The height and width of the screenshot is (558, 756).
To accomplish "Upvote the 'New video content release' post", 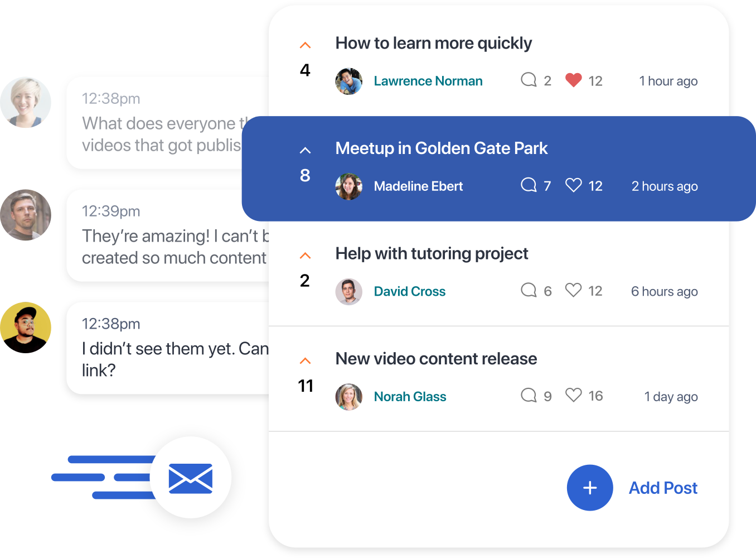I will 305,361.
